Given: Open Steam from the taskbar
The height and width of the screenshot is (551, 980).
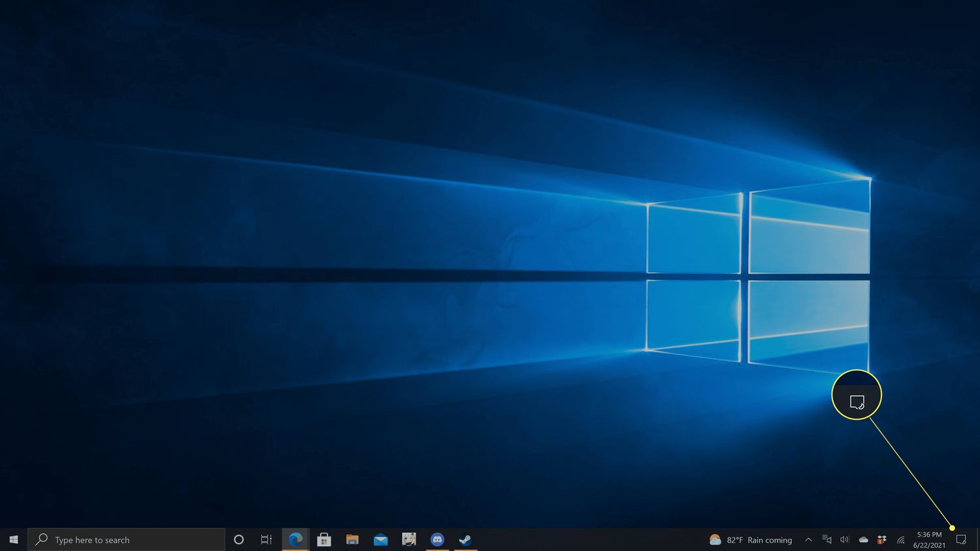Looking at the screenshot, I should coord(465,540).
